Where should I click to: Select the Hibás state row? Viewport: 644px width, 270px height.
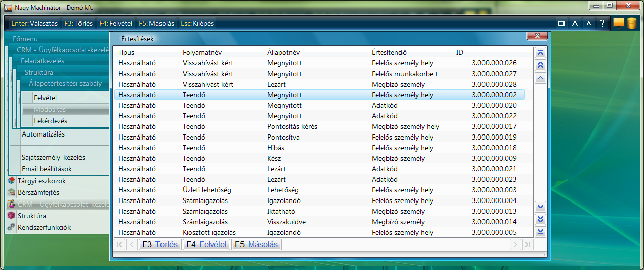[319, 148]
